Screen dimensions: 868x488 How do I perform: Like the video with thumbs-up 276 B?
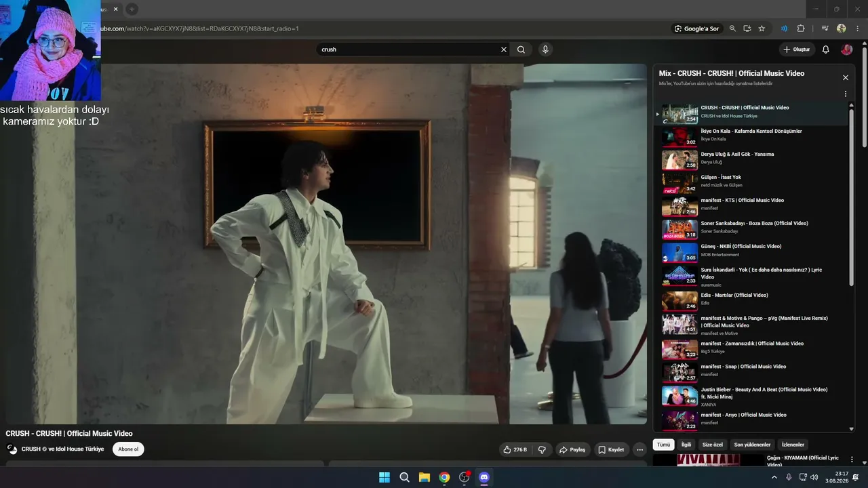515,449
